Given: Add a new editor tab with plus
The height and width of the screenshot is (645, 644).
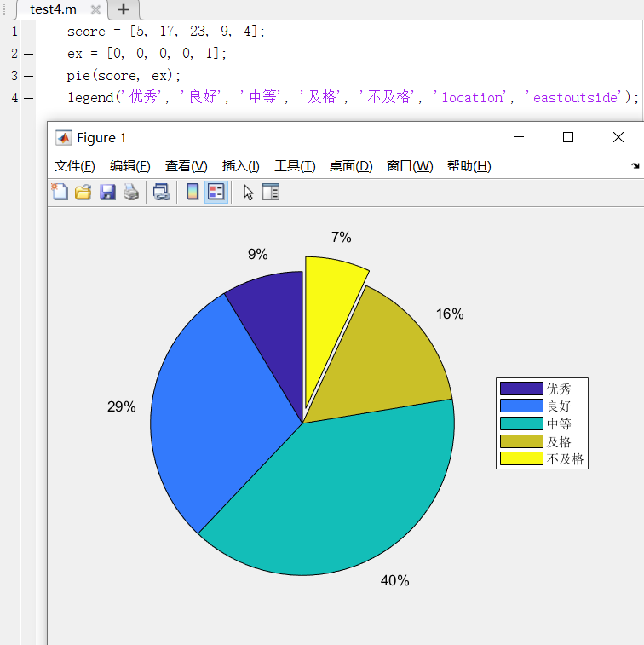Looking at the screenshot, I should [x=124, y=9].
